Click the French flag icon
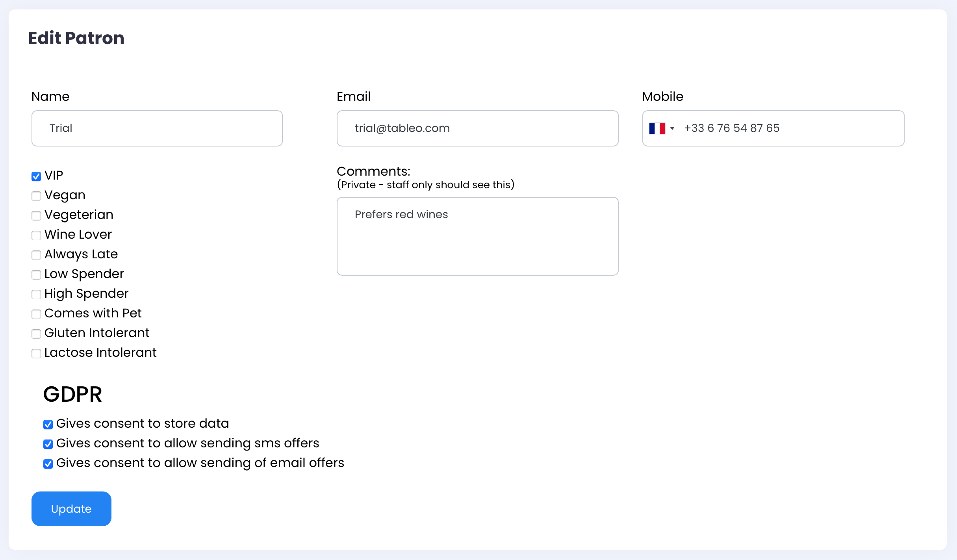The height and width of the screenshot is (560, 957). tap(657, 128)
